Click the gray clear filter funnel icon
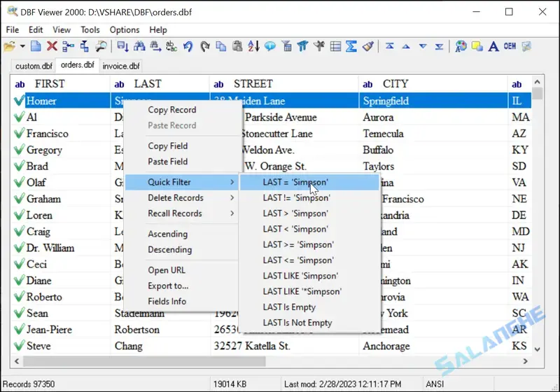560x392 pixels. [319, 46]
